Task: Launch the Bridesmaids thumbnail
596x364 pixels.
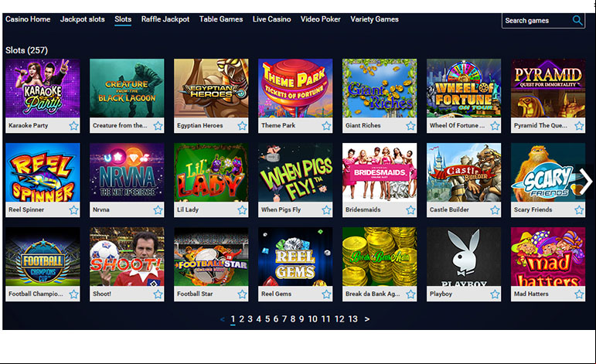Action: [380, 172]
